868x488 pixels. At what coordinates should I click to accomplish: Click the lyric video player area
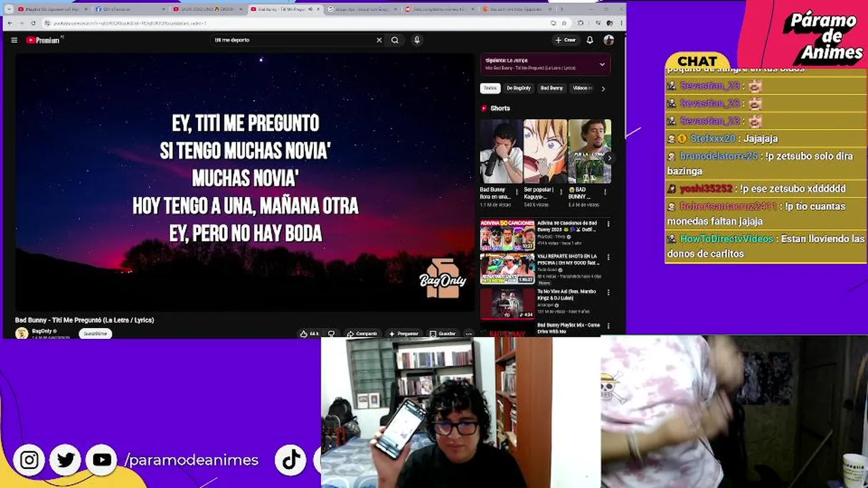[x=245, y=182]
